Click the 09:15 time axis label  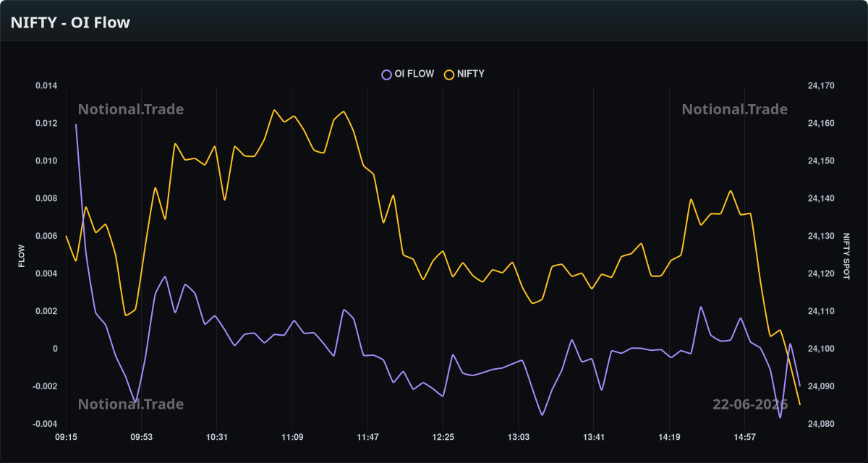[66, 437]
